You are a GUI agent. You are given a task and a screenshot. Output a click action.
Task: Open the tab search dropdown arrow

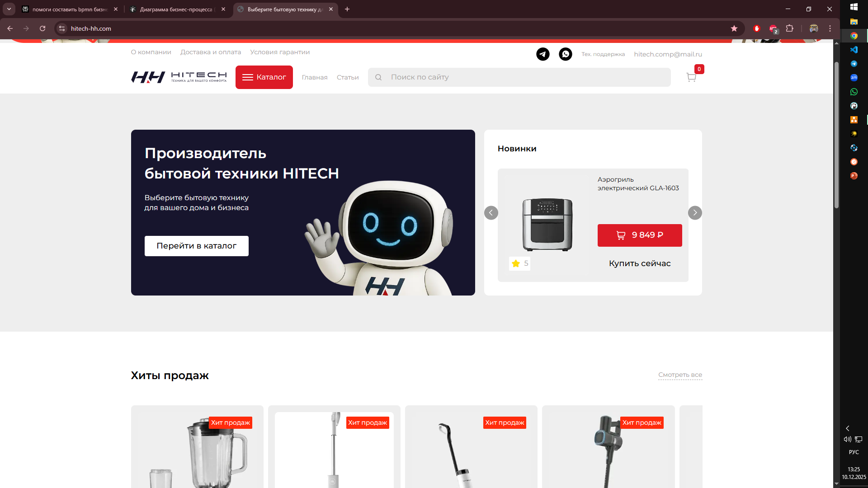9,9
